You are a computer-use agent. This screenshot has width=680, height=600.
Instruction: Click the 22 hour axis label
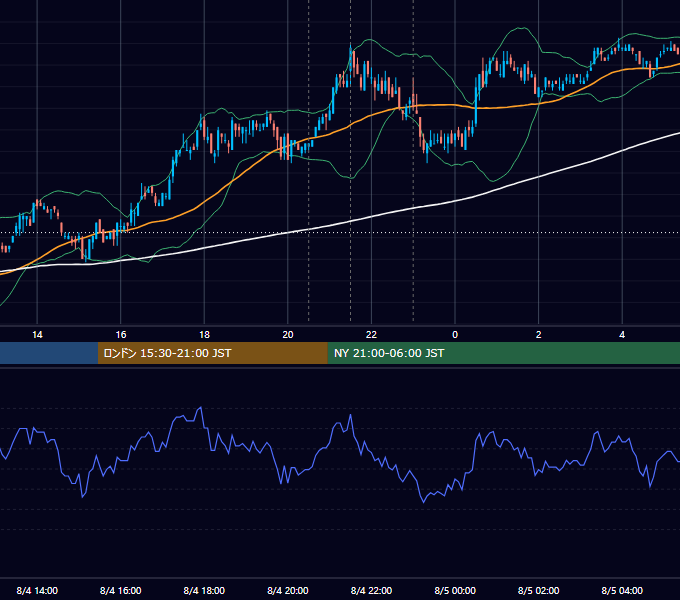371,335
